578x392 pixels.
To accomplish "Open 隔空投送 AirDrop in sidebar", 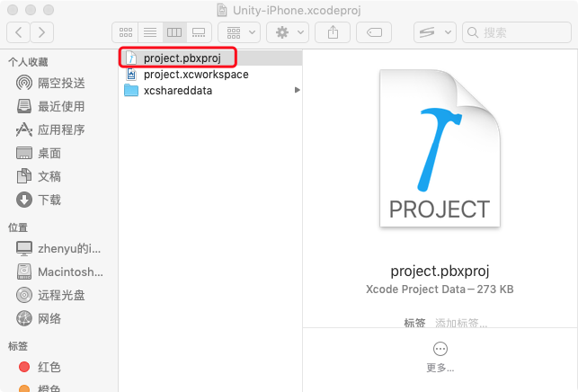I will tap(51, 83).
